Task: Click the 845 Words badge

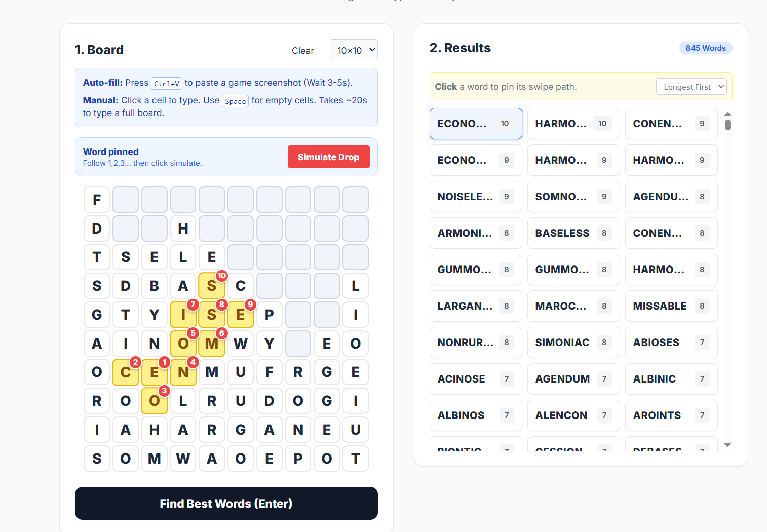Action: point(706,48)
